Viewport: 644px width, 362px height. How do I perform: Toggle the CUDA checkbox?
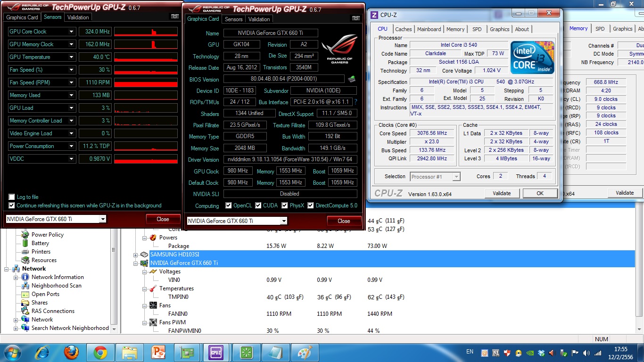(258, 206)
